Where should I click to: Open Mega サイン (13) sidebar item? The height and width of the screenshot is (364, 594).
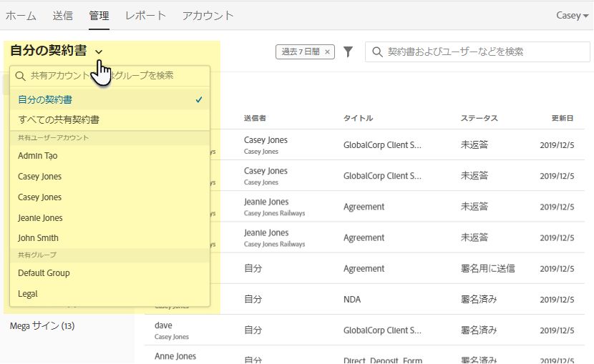click(42, 326)
